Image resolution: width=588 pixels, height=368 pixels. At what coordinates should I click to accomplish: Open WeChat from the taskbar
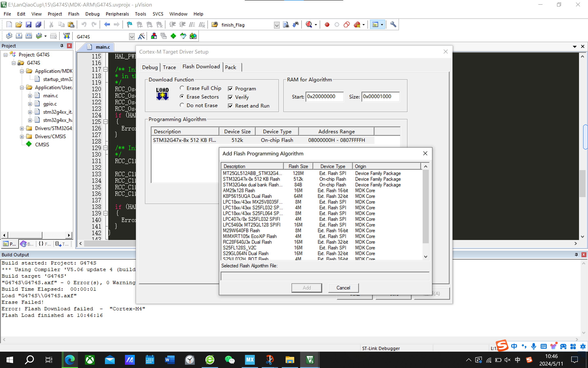(230, 360)
